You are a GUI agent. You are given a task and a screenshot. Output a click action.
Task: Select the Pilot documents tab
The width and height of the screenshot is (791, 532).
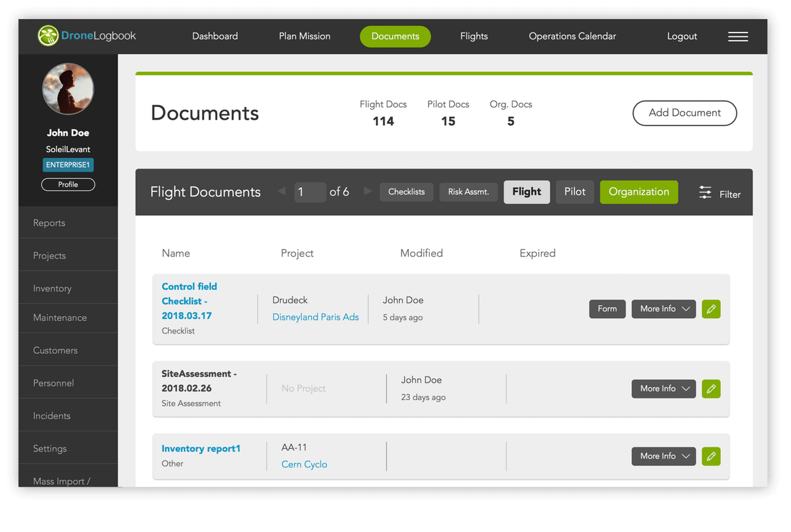(x=575, y=192)
